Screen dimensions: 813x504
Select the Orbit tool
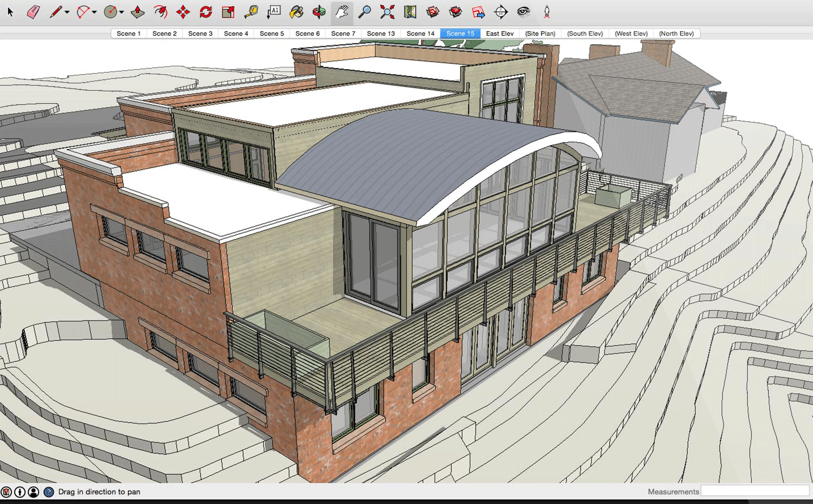[319, 11]
